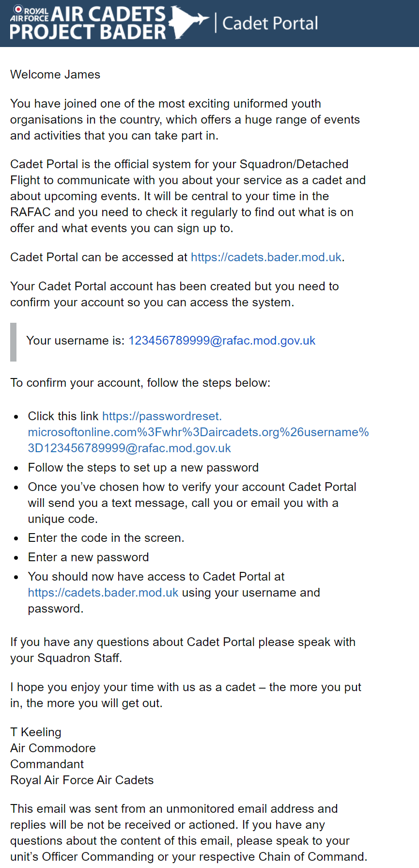Click 'Royal Air Force Air Cadets' signature line
Viewport: 419px width, 868px height.
(82, 780)
